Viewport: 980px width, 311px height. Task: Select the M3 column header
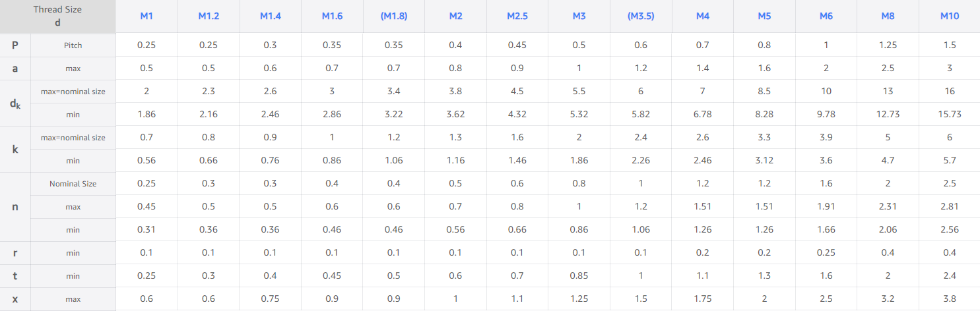point(579,16)
